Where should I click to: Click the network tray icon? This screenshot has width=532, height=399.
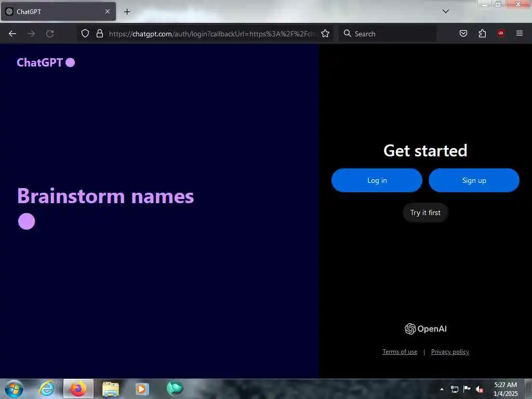[454, 389]
